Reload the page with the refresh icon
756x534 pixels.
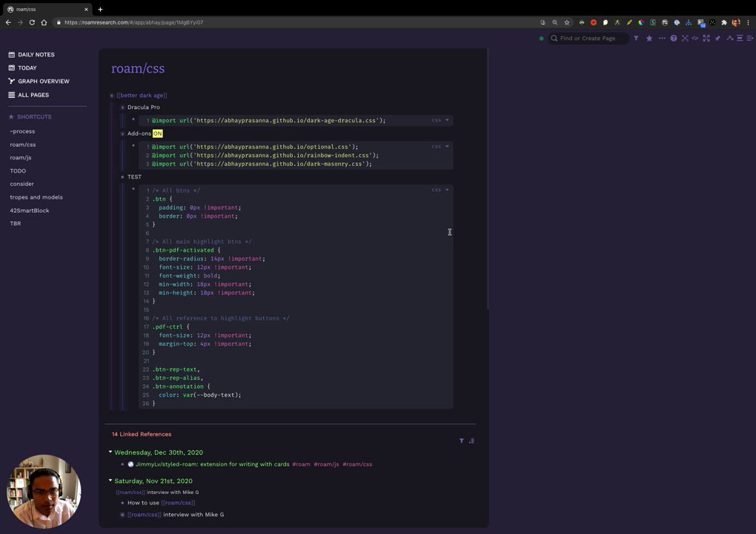[32, 22]
